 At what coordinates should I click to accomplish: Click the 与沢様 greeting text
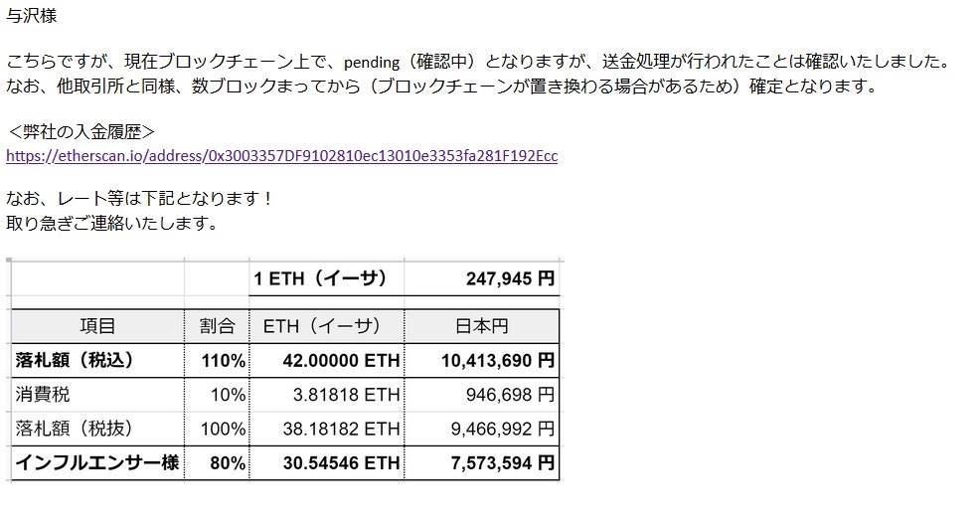pos(31,16)
